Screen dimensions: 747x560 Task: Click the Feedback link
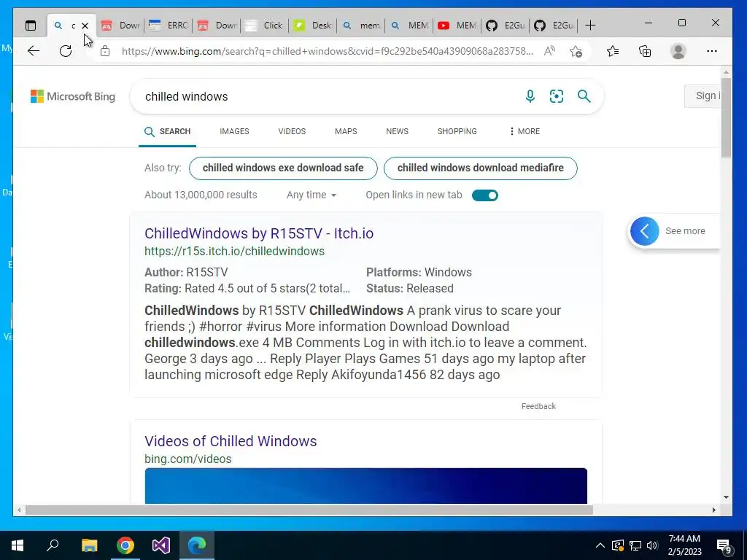(x=538, y=406)
